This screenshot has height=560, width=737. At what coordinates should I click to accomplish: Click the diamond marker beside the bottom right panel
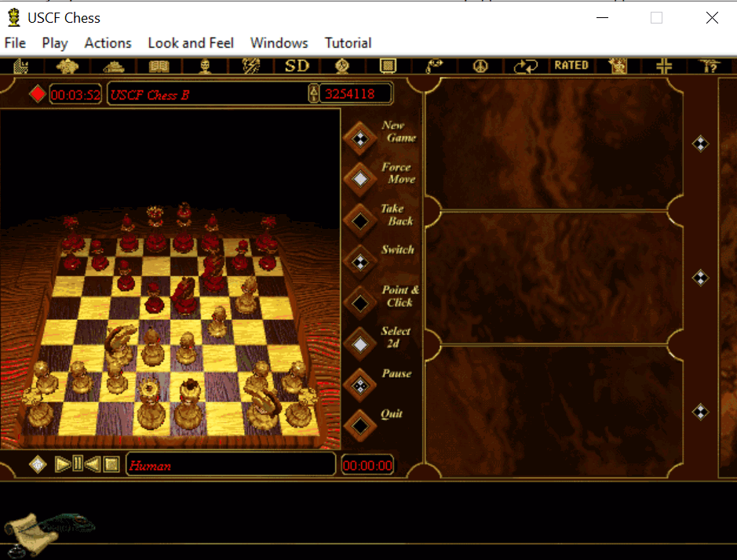[700, 412]
